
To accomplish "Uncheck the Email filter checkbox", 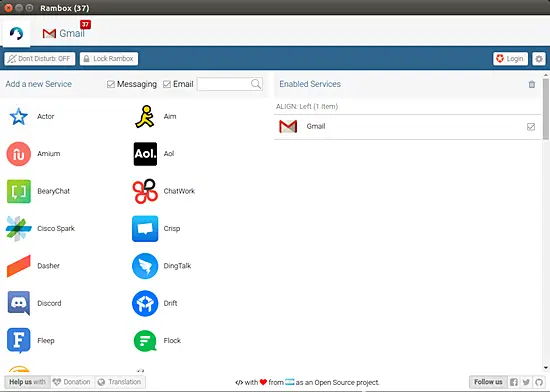I will coord(167,84).
